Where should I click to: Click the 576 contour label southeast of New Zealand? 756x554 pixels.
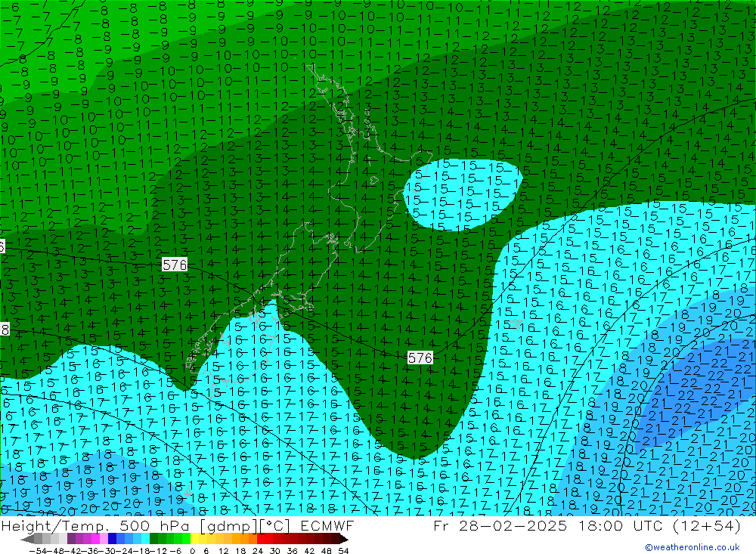coord(420,357)
